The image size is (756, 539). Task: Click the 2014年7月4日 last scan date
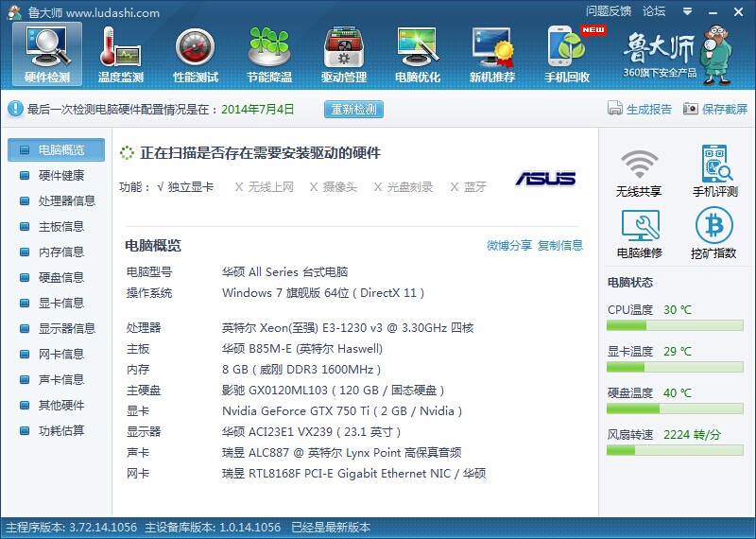257,109
